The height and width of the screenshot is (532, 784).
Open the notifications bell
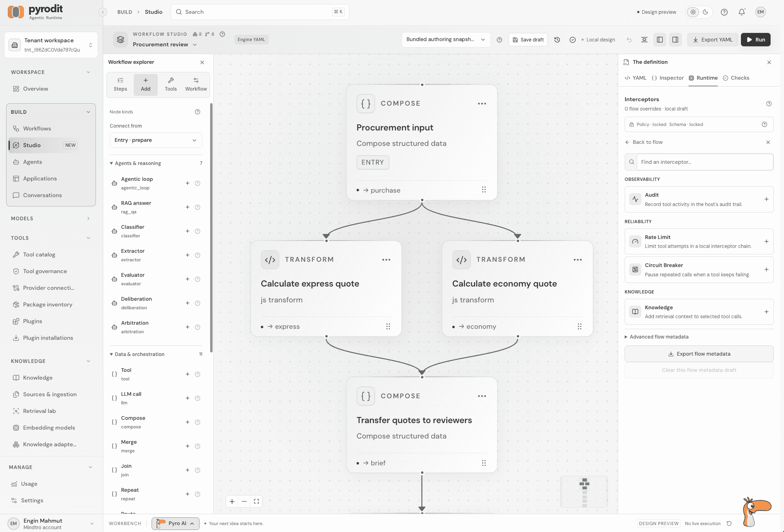(x=742, y=12)
